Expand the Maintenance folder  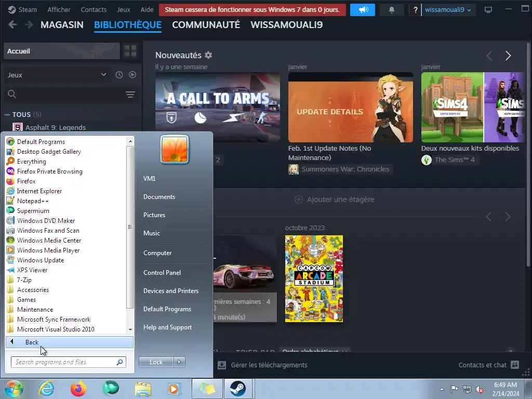click(35, 310)
